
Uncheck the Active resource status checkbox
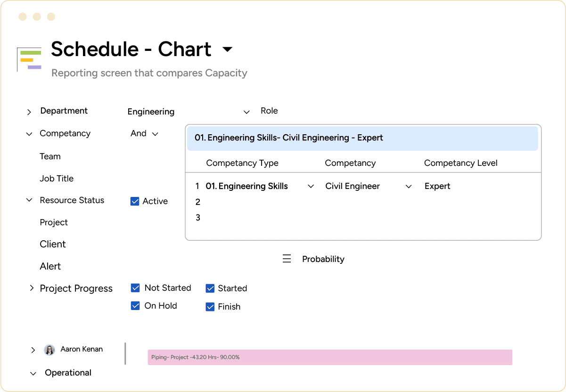point(135,201)
